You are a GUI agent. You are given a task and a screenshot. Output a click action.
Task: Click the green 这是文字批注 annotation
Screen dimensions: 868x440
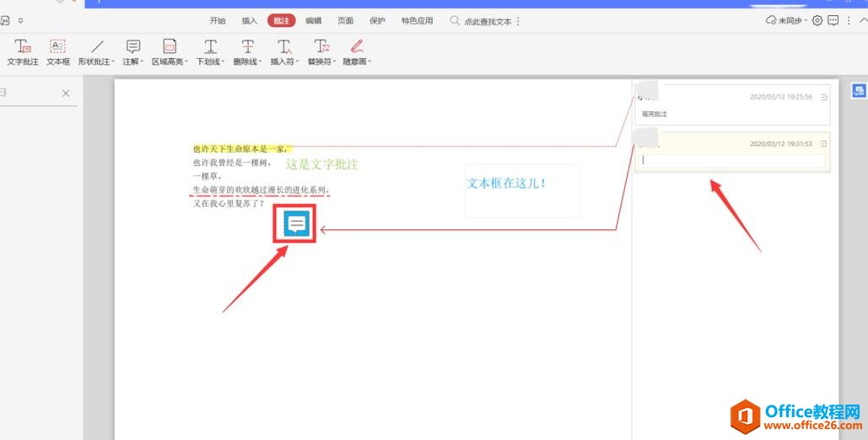coord(322,164)
